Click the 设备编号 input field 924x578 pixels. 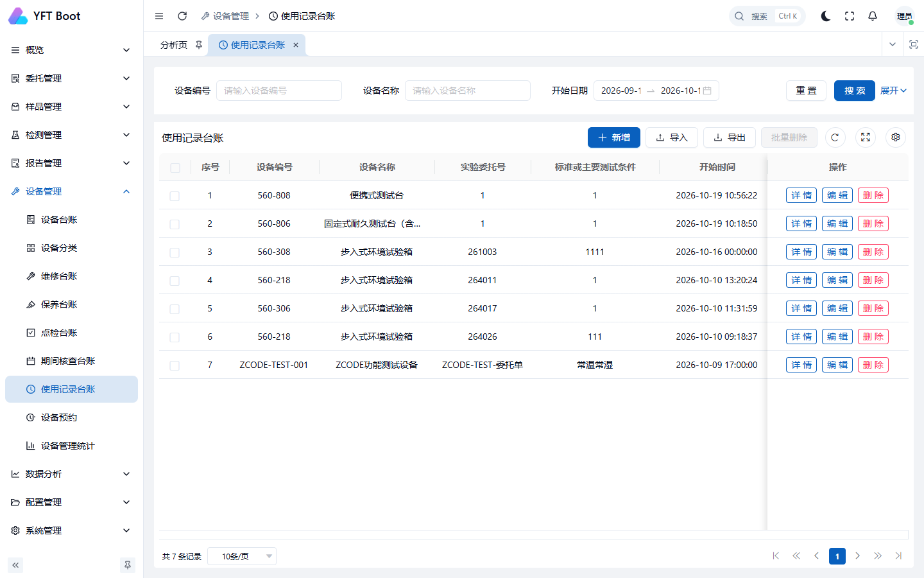point(279,91)
